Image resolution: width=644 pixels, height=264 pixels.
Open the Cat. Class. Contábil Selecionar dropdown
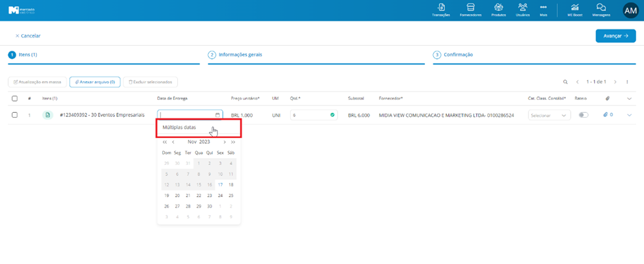(549, 116)
